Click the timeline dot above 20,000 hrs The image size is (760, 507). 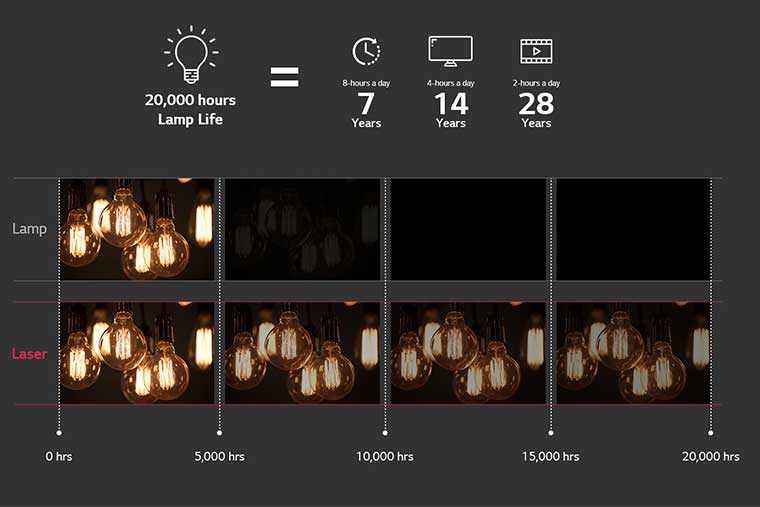pos(711,433)
